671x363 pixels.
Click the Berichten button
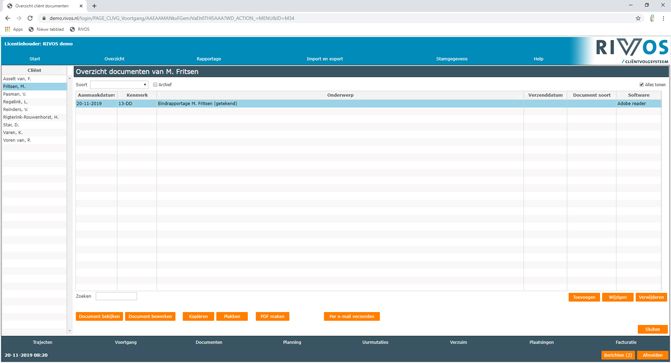618,355
